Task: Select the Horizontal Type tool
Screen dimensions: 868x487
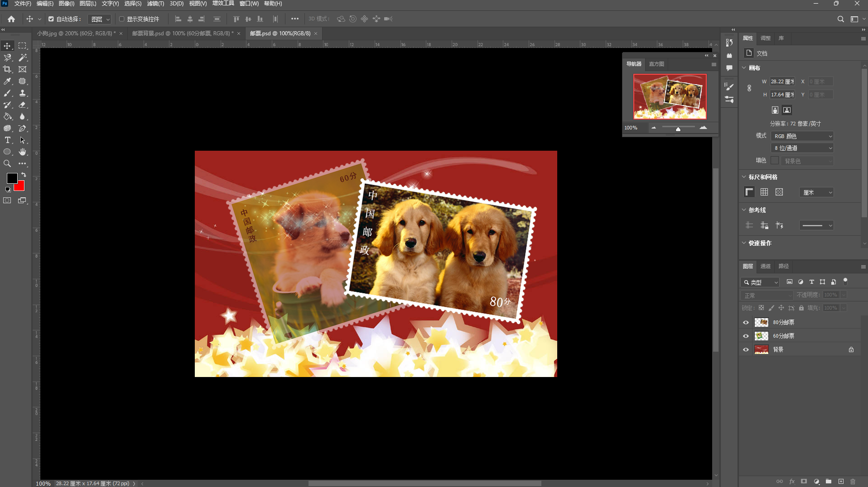Action: pos(7,140)
